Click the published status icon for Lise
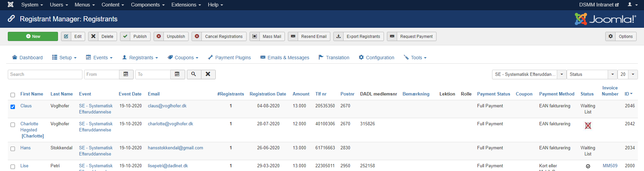 click(x=588, y=166)
